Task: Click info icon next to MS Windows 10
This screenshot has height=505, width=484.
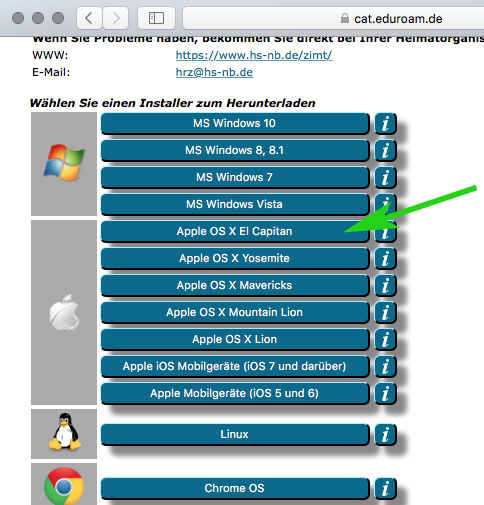Action: pyautogui.click(x=385, y=124)
